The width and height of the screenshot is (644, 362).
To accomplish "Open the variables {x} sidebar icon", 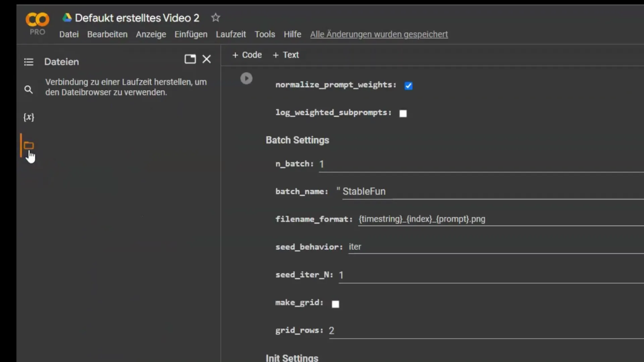I will (x=29, y=117).
